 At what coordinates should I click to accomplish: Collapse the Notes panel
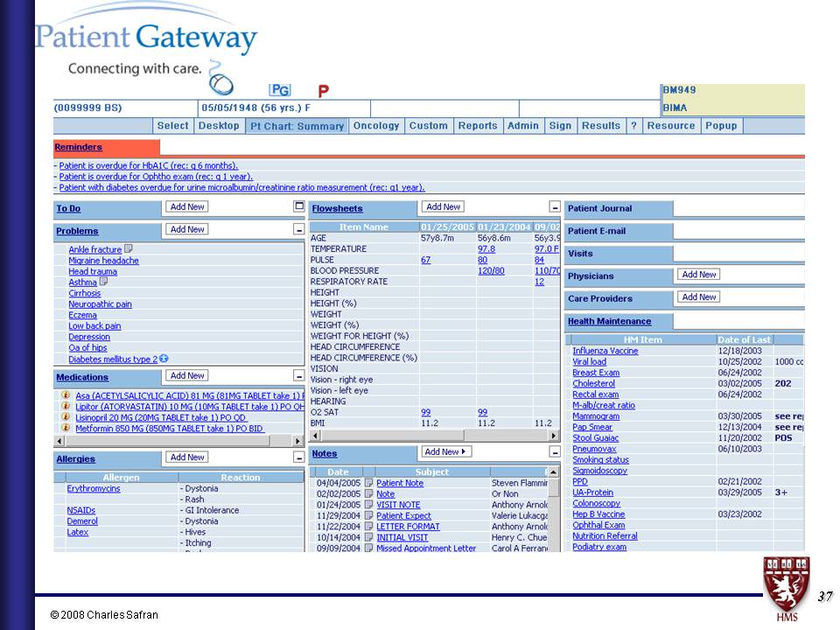(x=555, y=452)
